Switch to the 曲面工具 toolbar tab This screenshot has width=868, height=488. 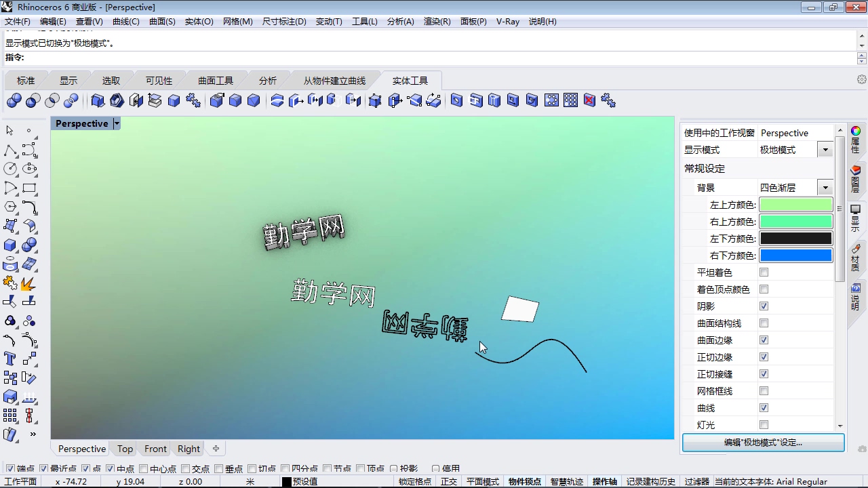tap(216, 80)
